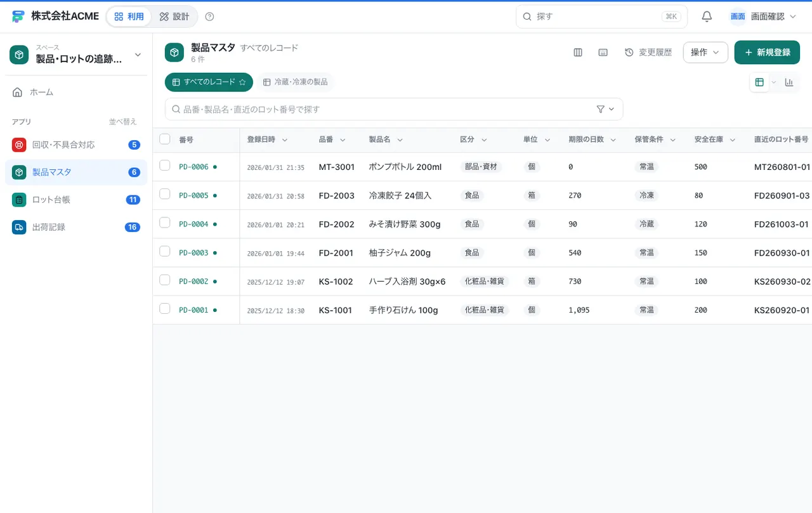This screenshot has height=513, width=812.
Task: Open the 画面確認 user menu
Action: coord(763,16)
